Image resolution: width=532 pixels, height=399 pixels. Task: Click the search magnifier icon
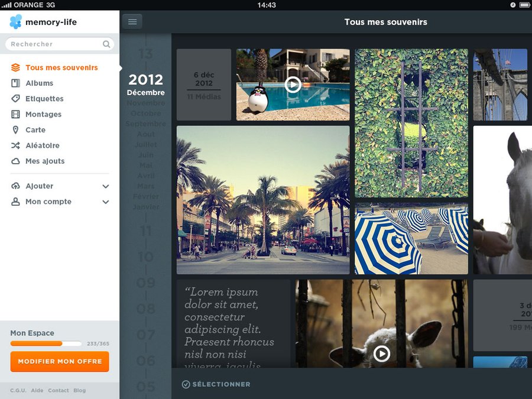pos(106,44)
